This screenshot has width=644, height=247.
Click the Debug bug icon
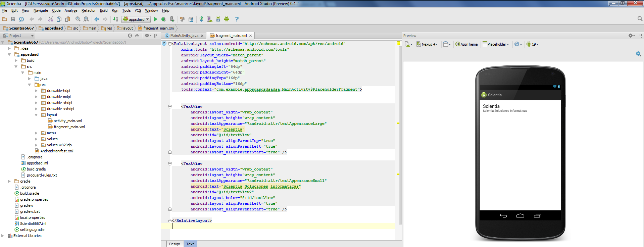[164, 19]
